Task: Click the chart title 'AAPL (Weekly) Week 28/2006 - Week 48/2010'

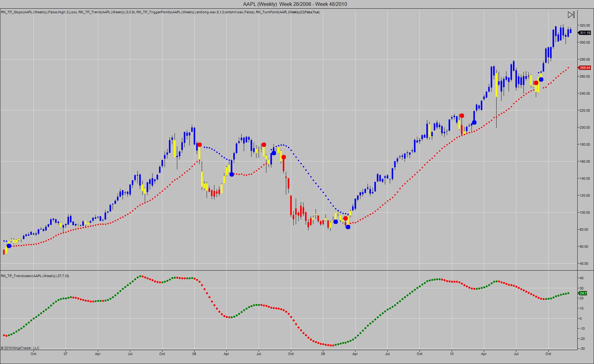Action: [x=295, y=4]
